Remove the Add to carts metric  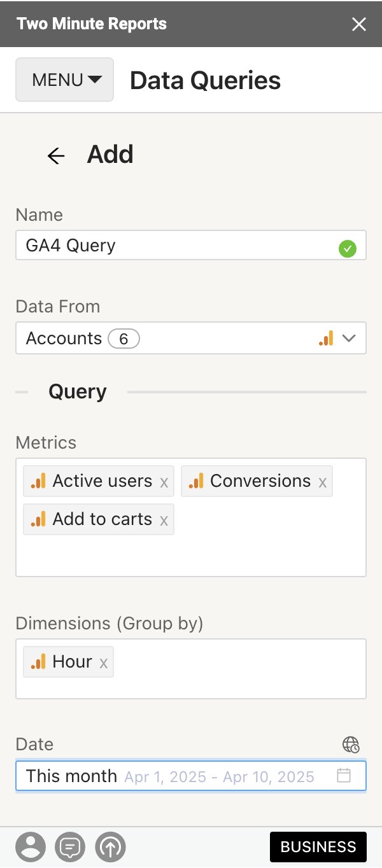tap(164, 521)
